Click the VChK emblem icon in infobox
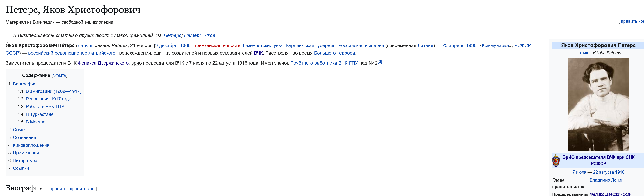The width and height of the screenshot is (644, 196). (x=556, y=160)
